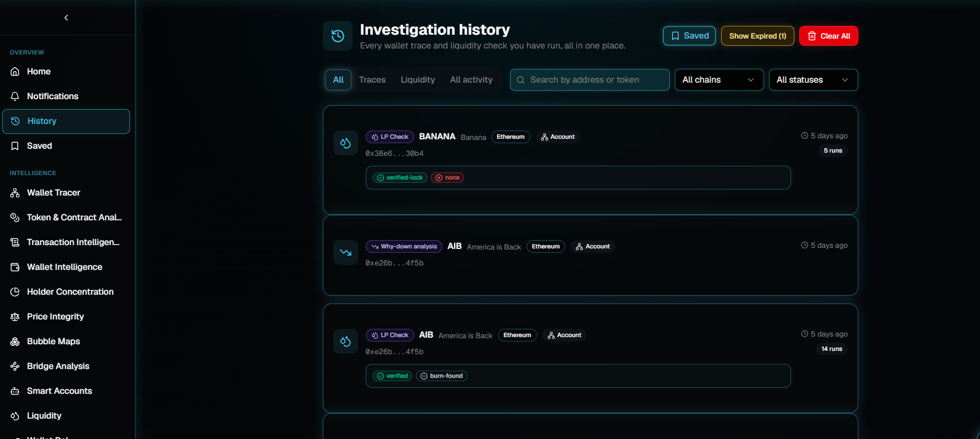
Task: Click the Token & Contract icon
Action: [15, 218]
